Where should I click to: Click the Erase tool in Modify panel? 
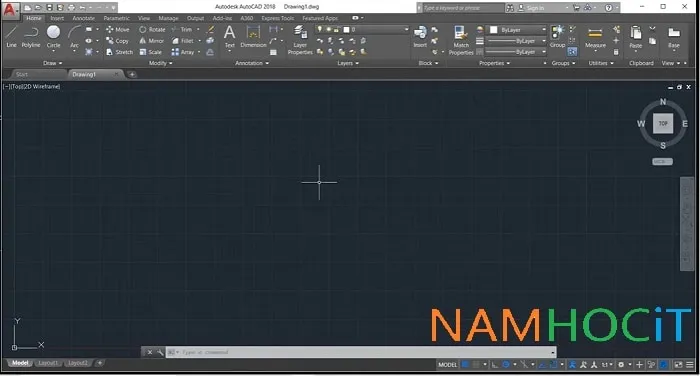(x=211, y=29)
